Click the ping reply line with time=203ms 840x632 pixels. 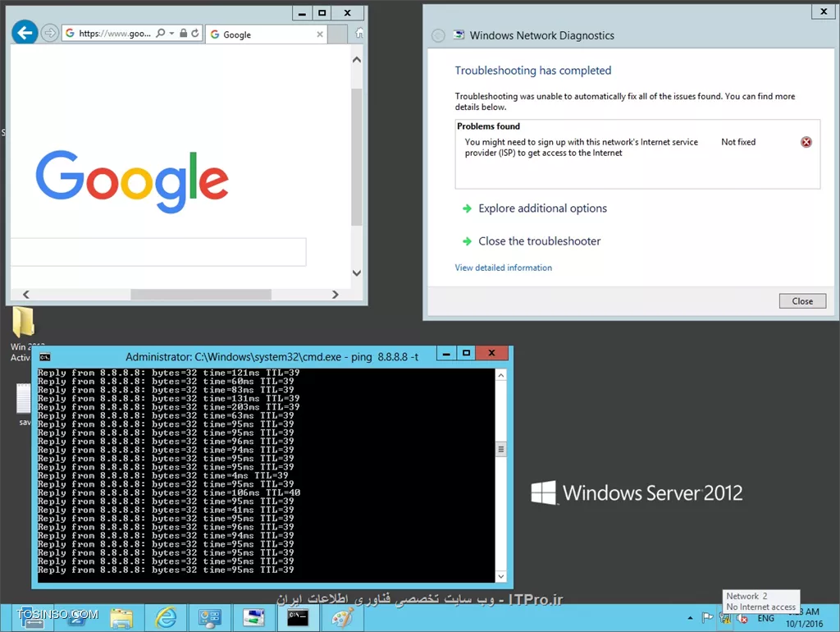pyautogui.click(x=169, y=407)
